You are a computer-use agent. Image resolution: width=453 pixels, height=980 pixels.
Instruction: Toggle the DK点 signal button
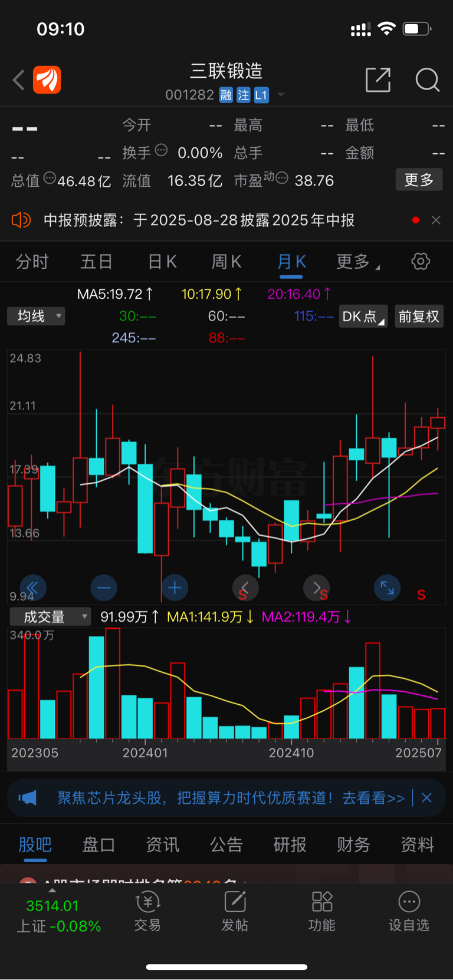[x=363, y=316]
